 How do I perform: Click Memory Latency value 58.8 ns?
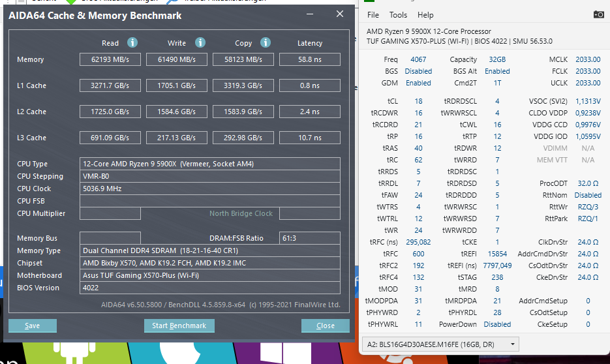(310, 59)
